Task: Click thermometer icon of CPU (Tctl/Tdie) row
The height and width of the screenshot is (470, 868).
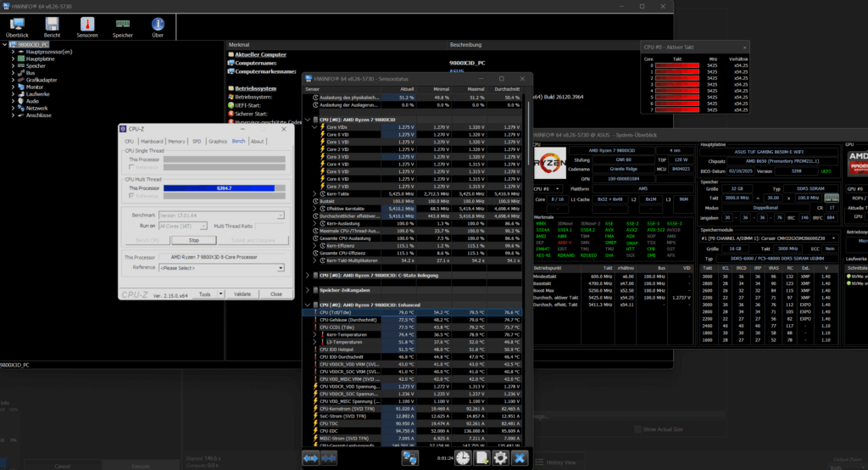Action: pyautogui.click(x=315, y=312)
